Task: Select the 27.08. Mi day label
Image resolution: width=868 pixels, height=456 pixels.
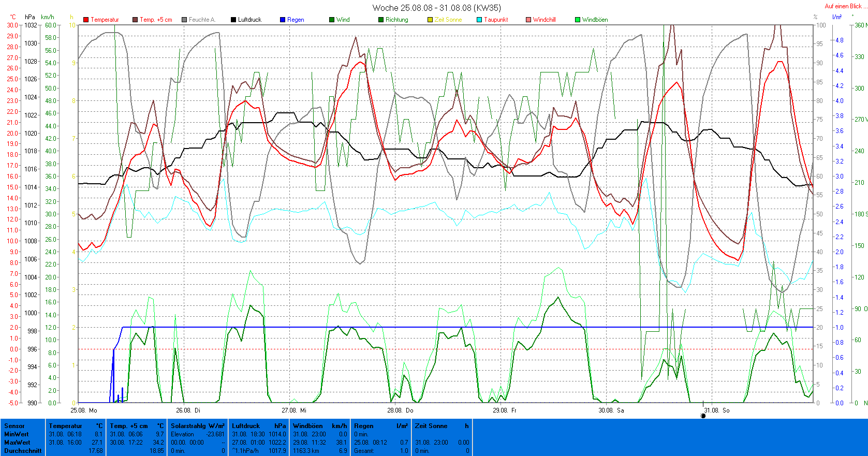Action: (x=293, y=410)
